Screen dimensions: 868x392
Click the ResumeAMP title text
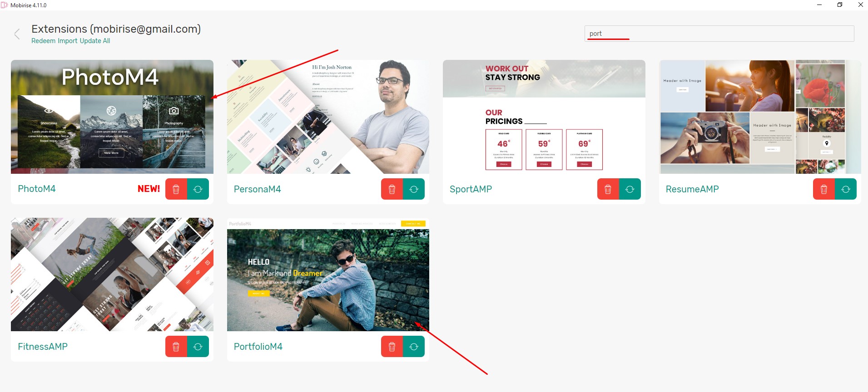coord(692,189)
